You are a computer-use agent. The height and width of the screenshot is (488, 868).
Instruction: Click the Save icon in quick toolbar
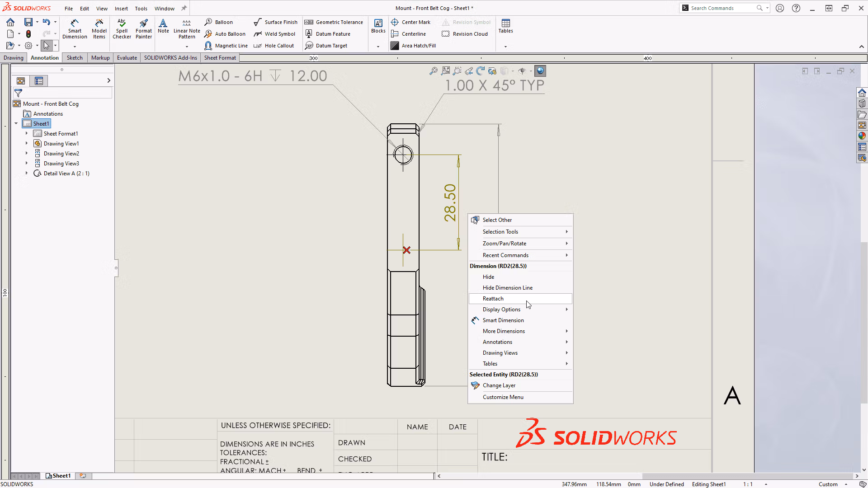click(28, 22)
